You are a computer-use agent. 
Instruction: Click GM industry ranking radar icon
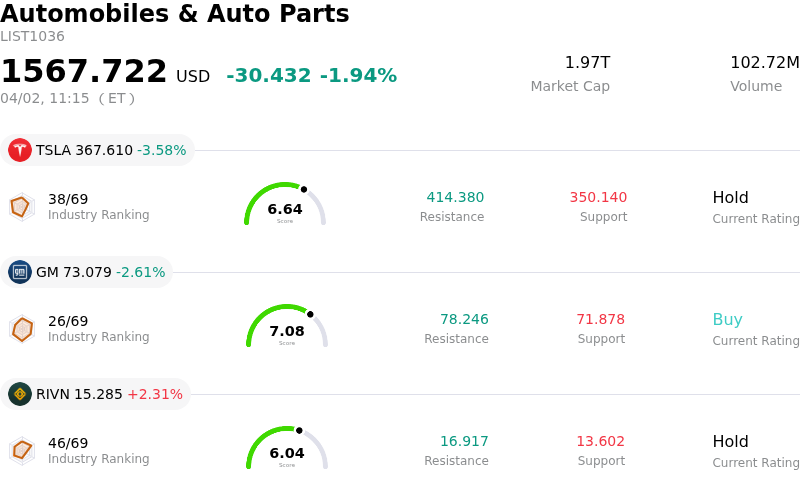click(x=21, y=328)
